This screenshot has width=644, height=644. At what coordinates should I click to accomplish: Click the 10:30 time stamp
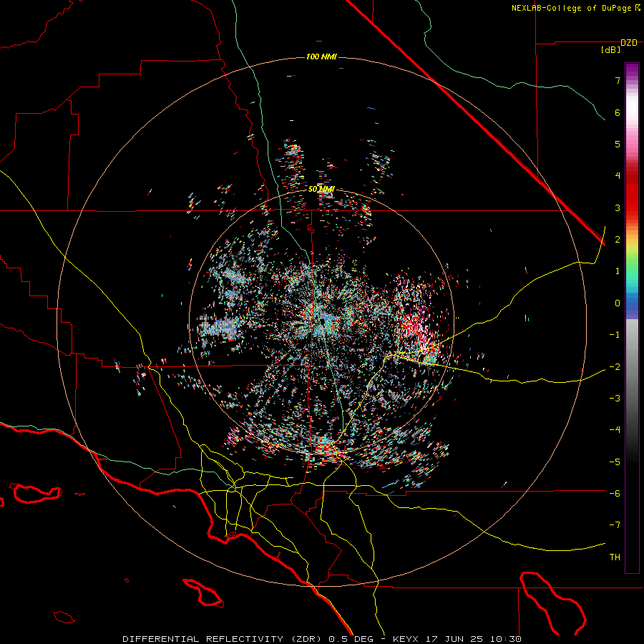(x=504, y=639)
